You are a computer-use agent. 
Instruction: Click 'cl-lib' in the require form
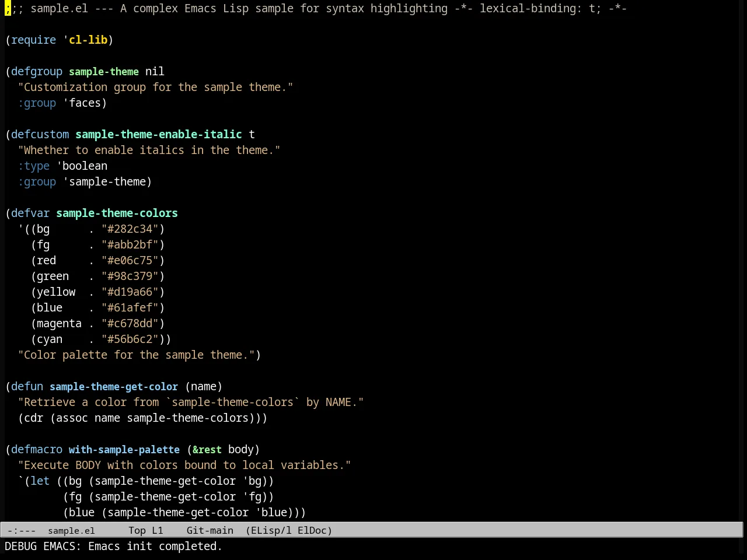tap(88, 40)
